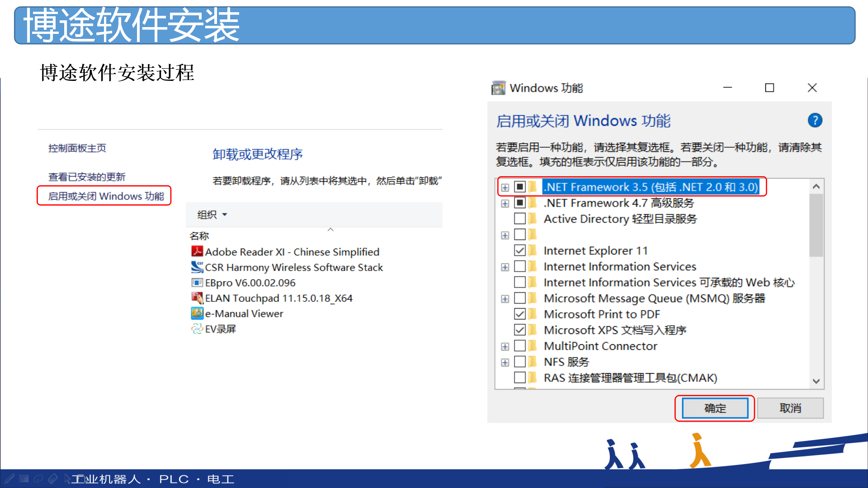Expand the Internet Information Services node
Screen dimensions: 868x488
tap(505, 267)
